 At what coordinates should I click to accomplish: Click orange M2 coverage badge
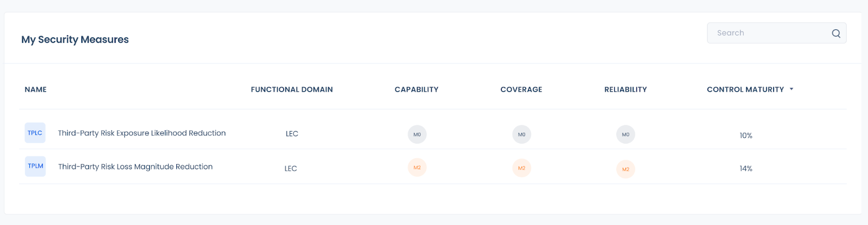pos(521,168)
